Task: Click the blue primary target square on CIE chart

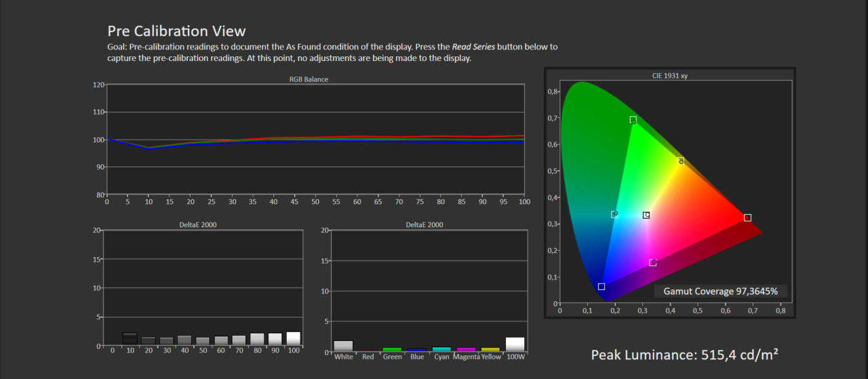Action: click(x=601, y=287)
